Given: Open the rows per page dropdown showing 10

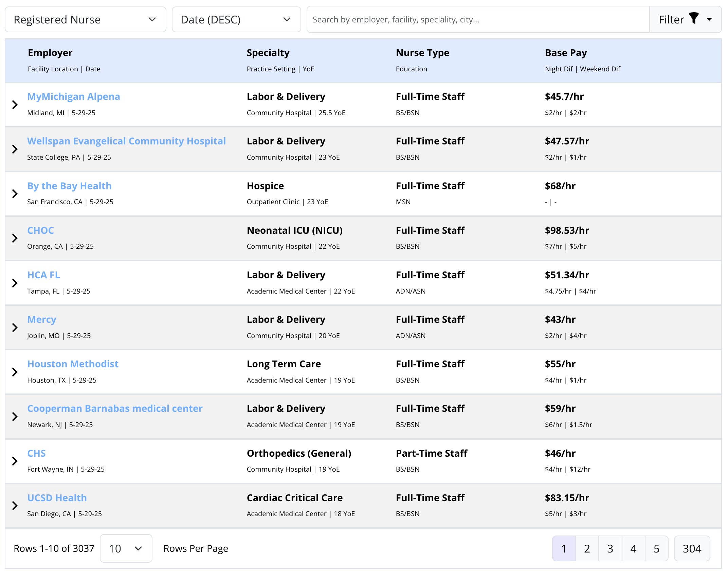Looking at the screenshot, I should pos(126,548).
